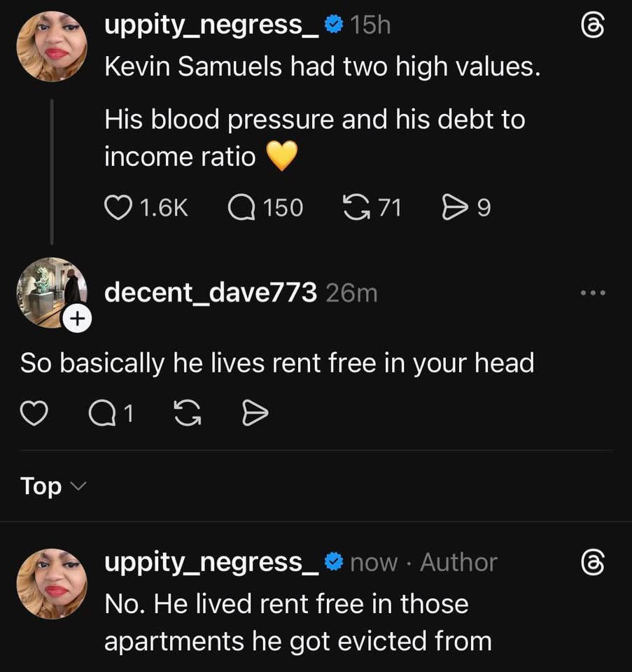The image size is (632, 672).
Task: Repost the Kevin Samuels post
Action: [x=357, y=208]
